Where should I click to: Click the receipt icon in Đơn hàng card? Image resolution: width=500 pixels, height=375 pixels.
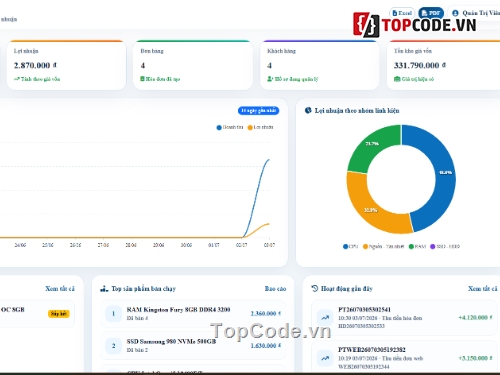142,79
